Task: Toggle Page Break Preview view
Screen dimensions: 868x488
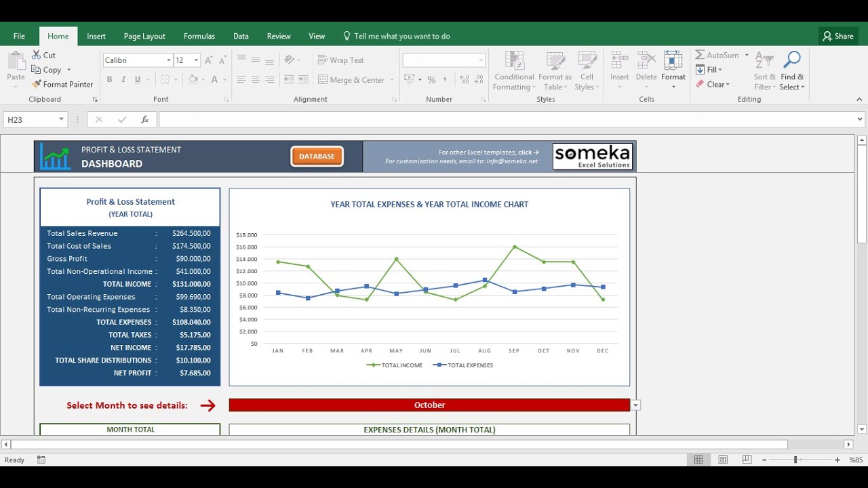Action: 747,460
